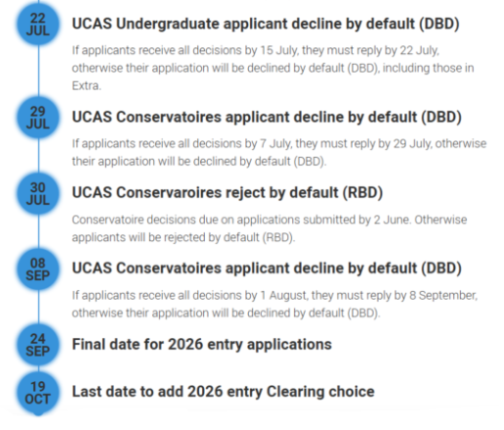The image size is (504, 430).
Task: Select UCAS Conservaroires reject by default (RBD) heading
Action: (x=227, y=193)
